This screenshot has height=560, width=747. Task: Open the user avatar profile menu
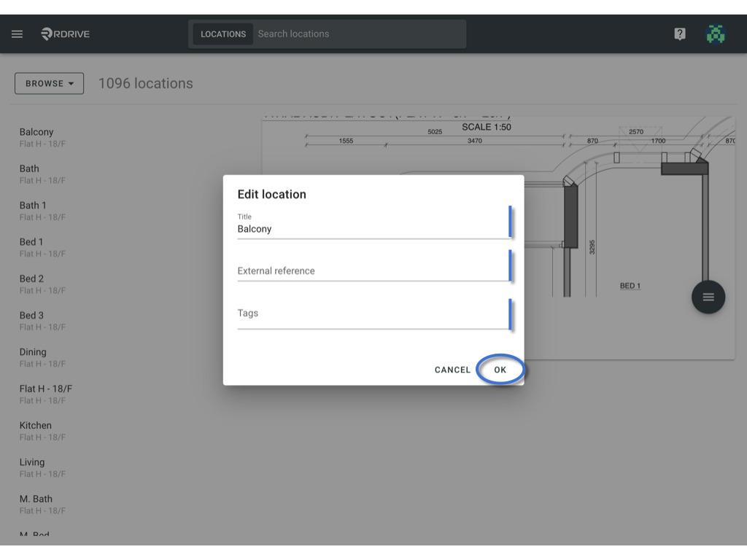tap(716, 34)
